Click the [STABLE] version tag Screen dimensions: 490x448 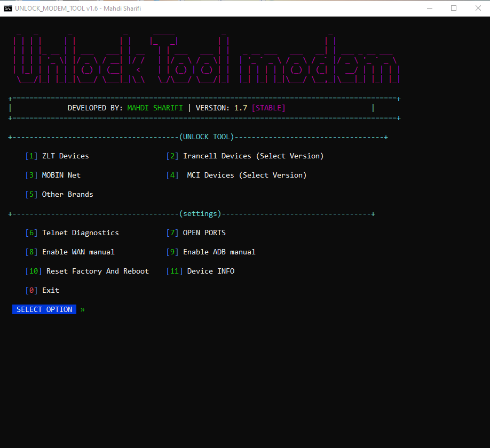pyautogui.click(x=268, y=108)
